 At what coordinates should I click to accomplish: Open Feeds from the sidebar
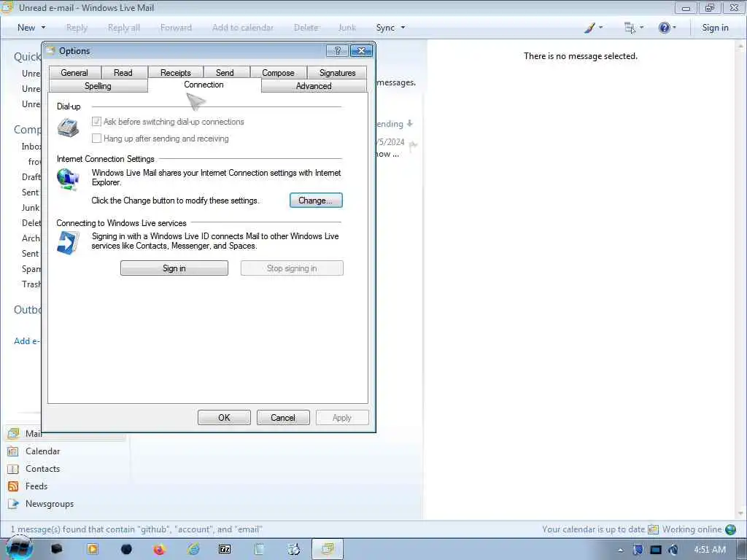(36, 486)
